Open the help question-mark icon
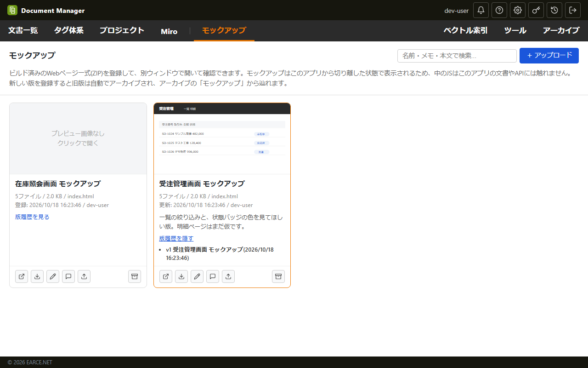 point(499,10)
